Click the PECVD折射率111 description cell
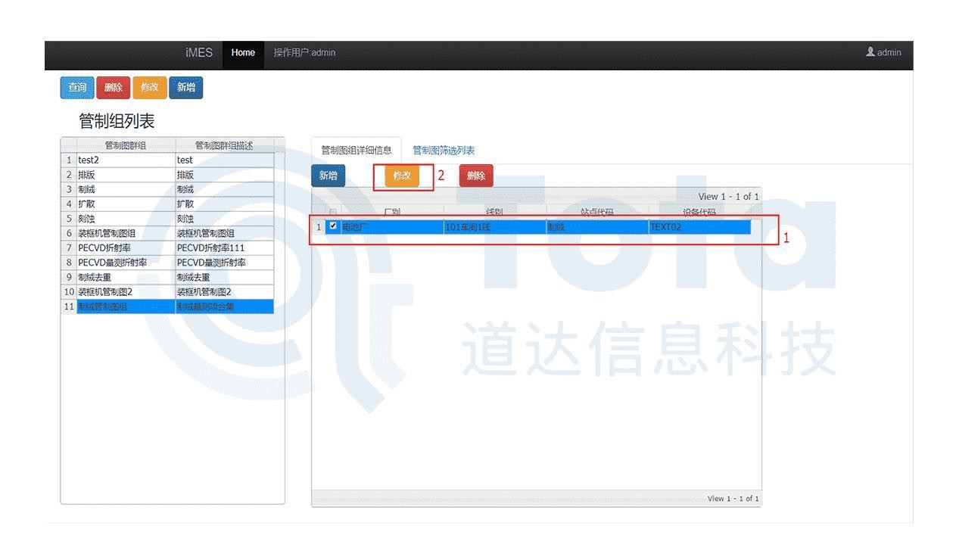The width and height of the screenshot is (956, 560). [x=225, y=248]
